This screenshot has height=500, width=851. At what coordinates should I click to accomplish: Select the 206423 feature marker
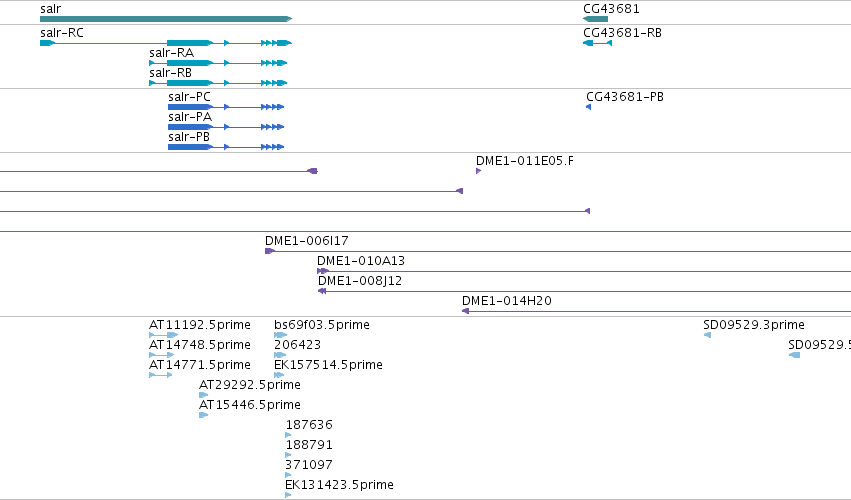click(280, 355)
